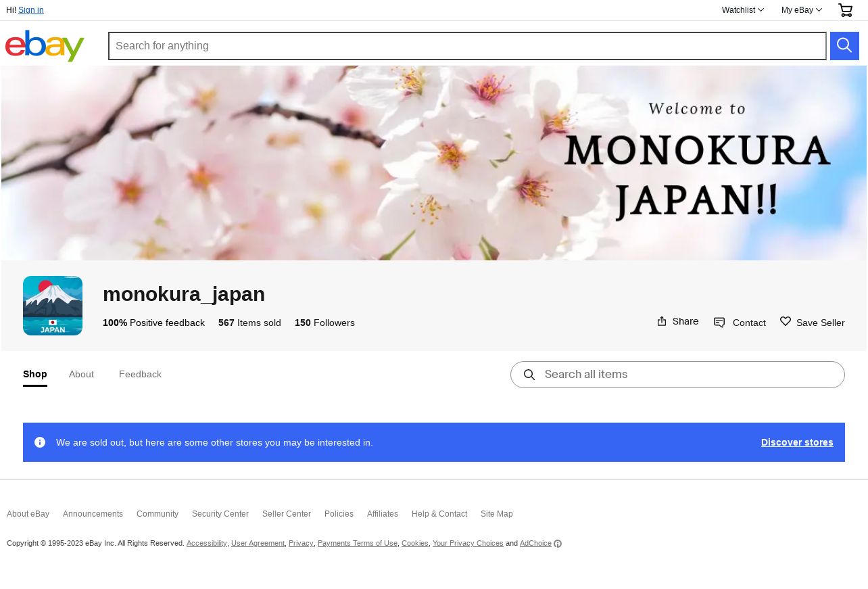868x589 pixels.
Task: Click the Share label text
Action: pyautogui.click(x=685, y=321)
